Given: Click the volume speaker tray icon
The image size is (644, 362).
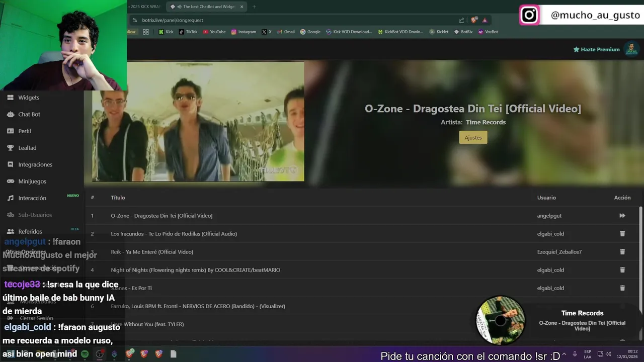Looking at the screenshot, I should (608, 354).
